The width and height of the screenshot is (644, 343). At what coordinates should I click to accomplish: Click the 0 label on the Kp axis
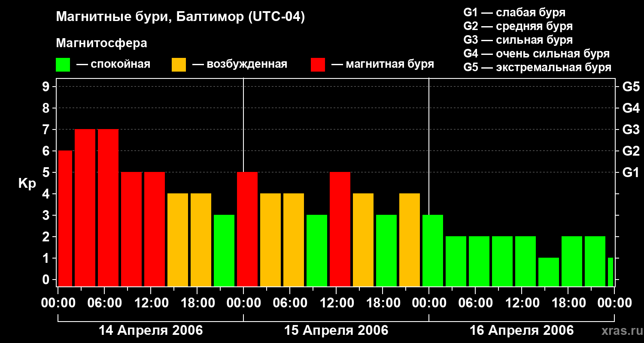(47, 280)
